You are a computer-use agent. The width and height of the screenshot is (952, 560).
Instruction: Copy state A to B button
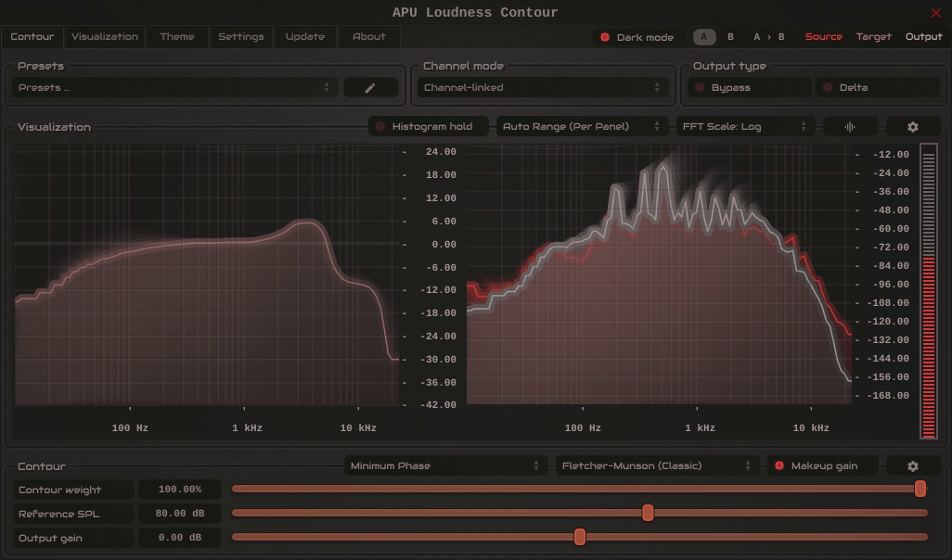click(768, 37)
